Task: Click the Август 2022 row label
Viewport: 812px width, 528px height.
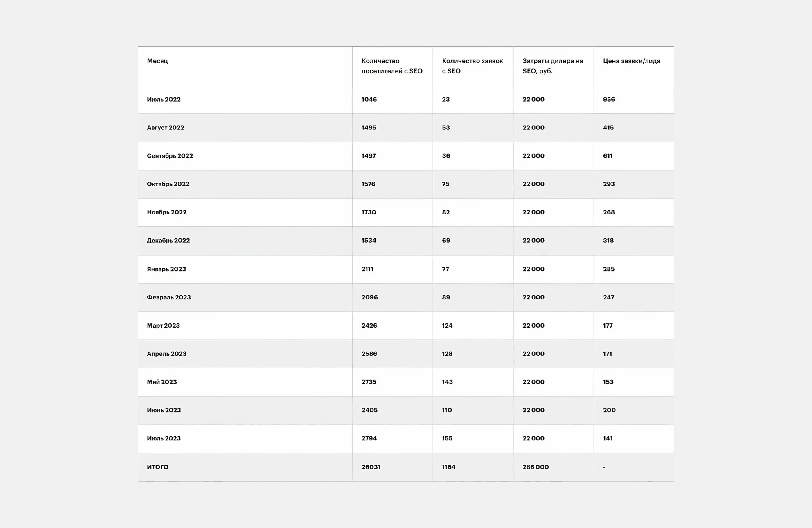Action: 166,127
